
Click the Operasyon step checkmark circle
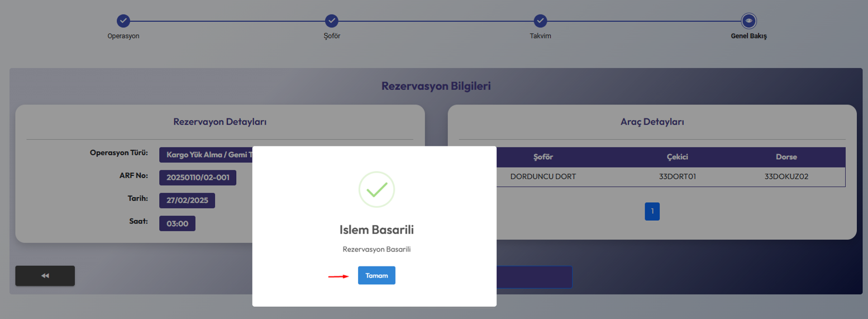click(x=123, y=21)
